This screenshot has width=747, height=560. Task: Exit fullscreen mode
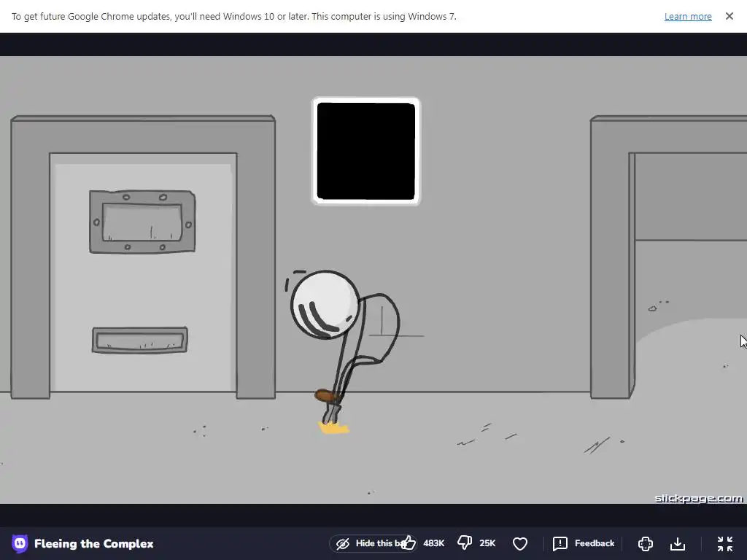pyautogui.click(x=724, y=543)
